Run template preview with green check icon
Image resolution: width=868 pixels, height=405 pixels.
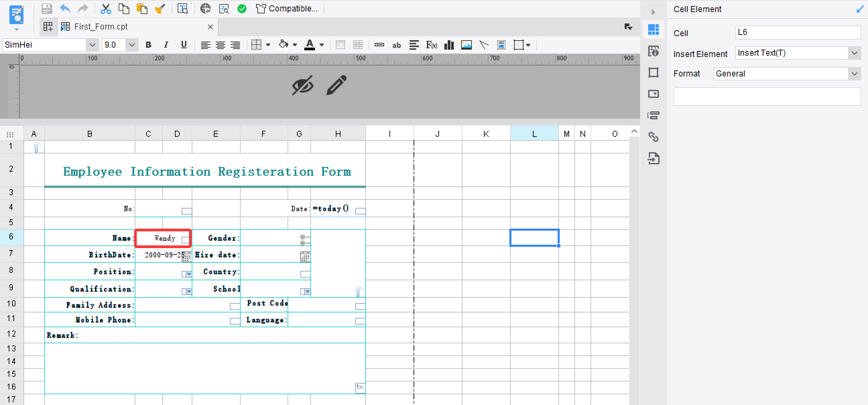click(x=242, y=9)
